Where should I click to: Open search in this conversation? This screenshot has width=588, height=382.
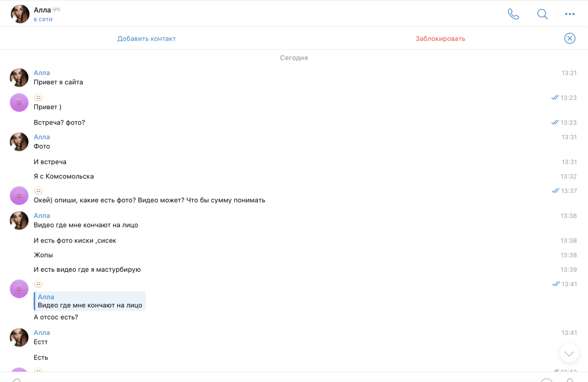542,14
